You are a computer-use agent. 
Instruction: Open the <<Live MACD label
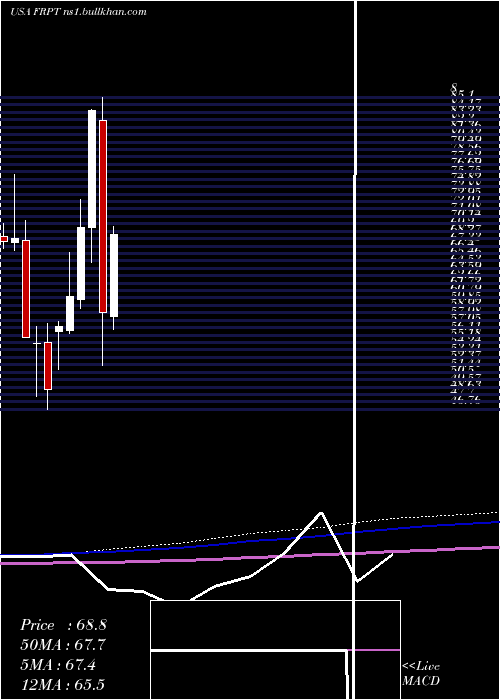[x=421, y=674]
